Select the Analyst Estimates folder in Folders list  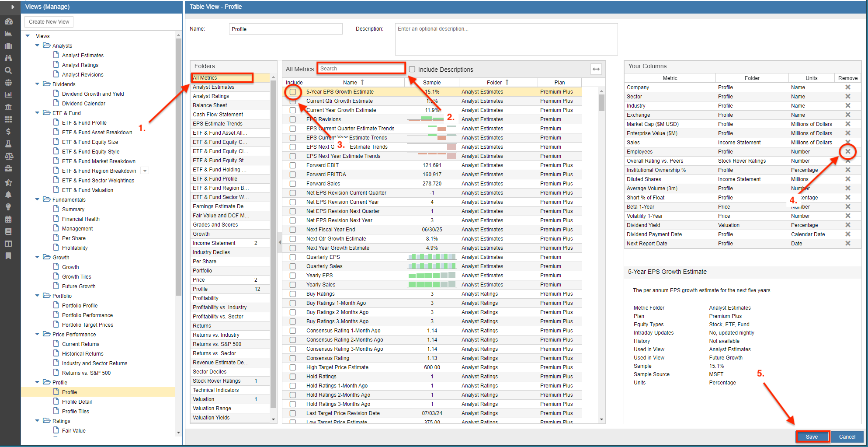click(230, 87)
